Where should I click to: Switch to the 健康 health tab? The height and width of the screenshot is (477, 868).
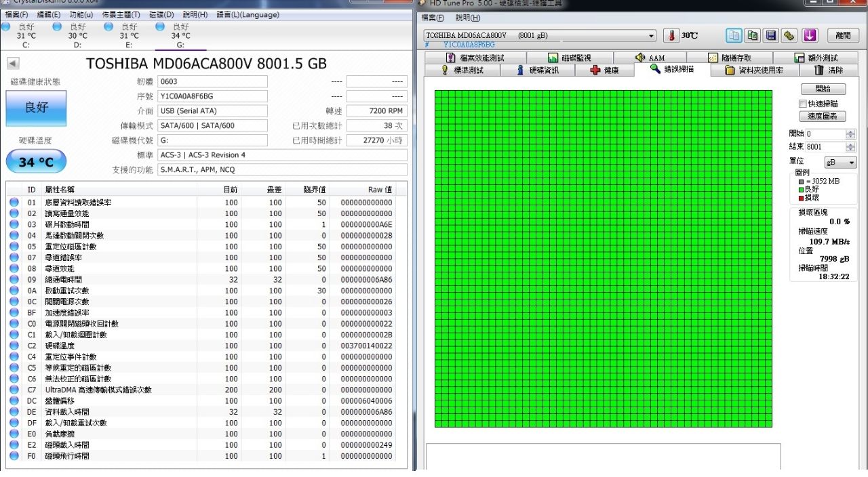[x=604, y=70]
